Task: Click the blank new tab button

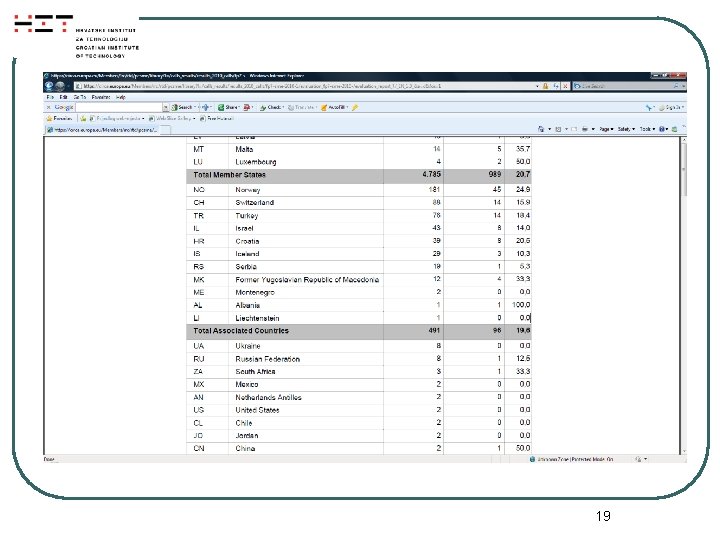Action: [165, 130]
